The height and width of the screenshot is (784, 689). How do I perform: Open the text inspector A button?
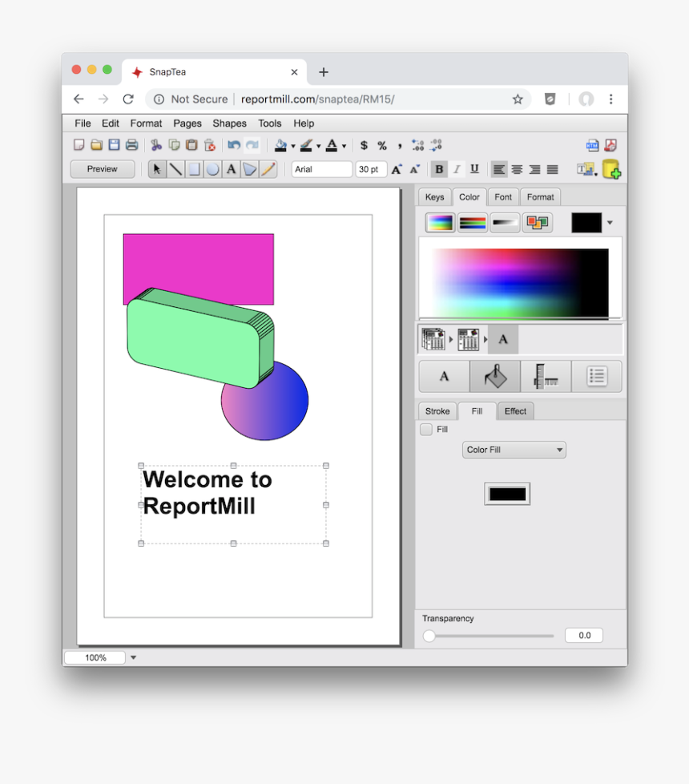point(444,376)
